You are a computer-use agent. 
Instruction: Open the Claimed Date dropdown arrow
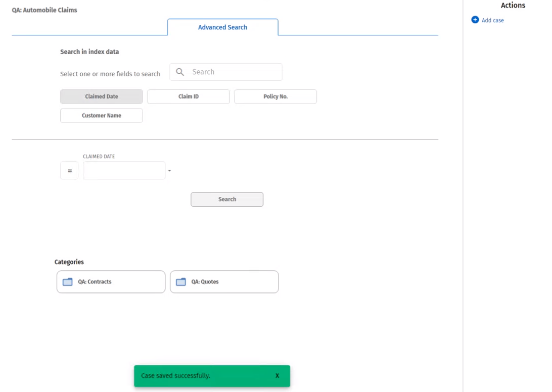coord(169,171)
